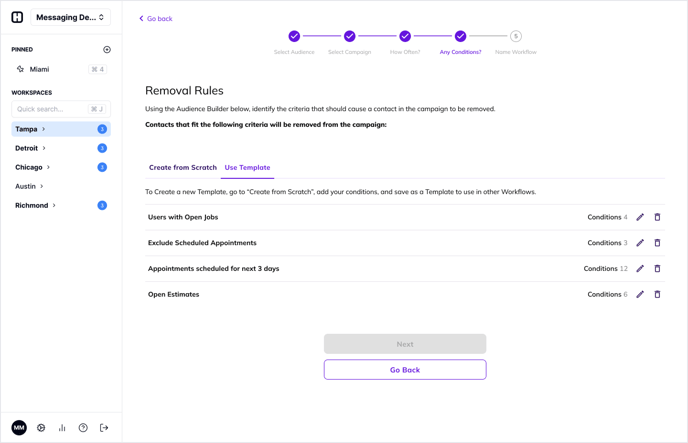The image size is (688, 443).
Task: Open the Messaging workspace switcher dropdown
Action: click(70, 17)
